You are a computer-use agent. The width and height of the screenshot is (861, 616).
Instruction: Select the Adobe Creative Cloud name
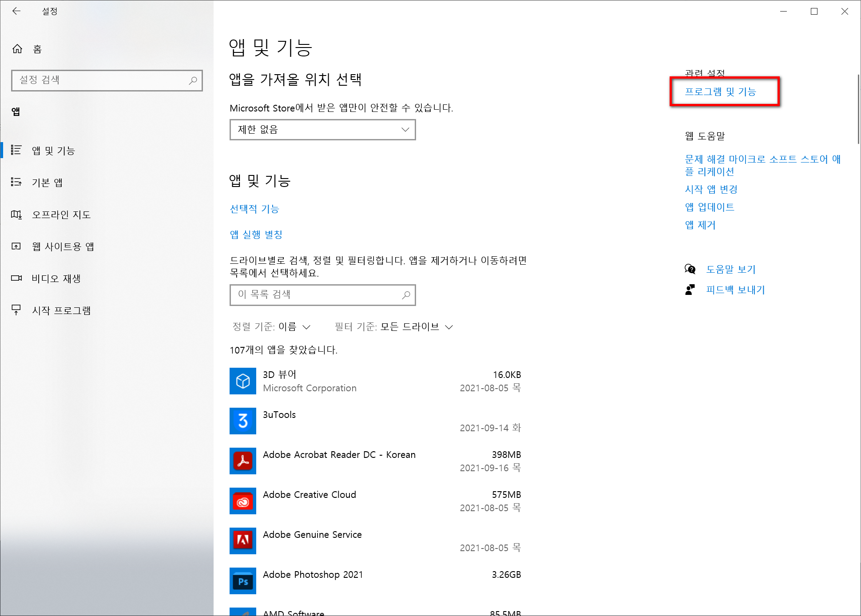click(309, 494)
